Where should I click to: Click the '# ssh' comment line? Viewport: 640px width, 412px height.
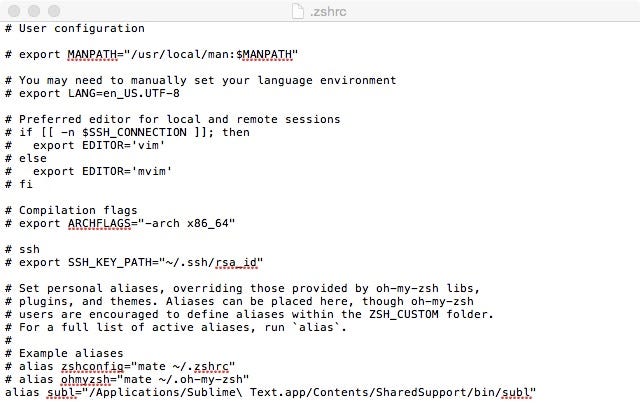(22, 249)
